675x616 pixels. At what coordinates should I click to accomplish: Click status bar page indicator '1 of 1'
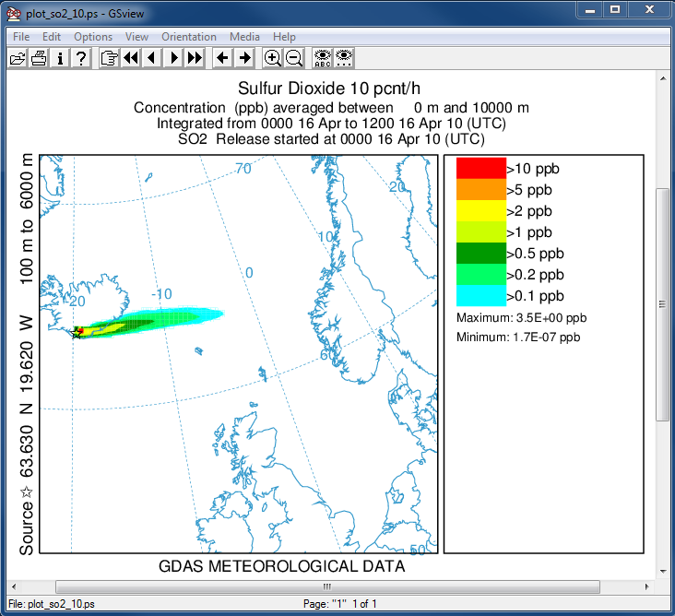pos(364,604)
